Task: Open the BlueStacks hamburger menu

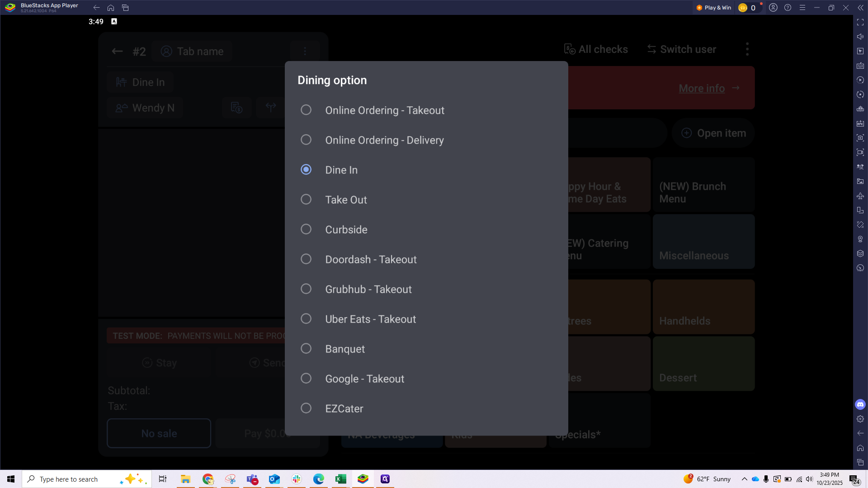Action: point(802,8)
